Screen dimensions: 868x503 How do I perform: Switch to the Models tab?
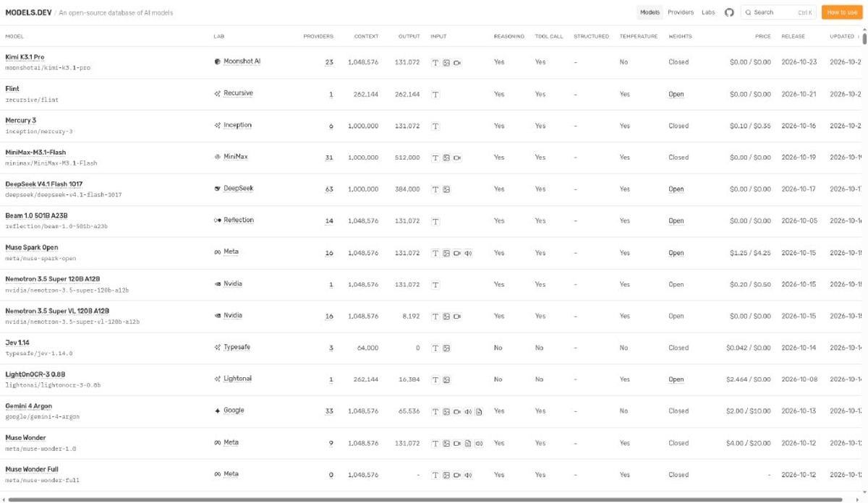[650, 12]
